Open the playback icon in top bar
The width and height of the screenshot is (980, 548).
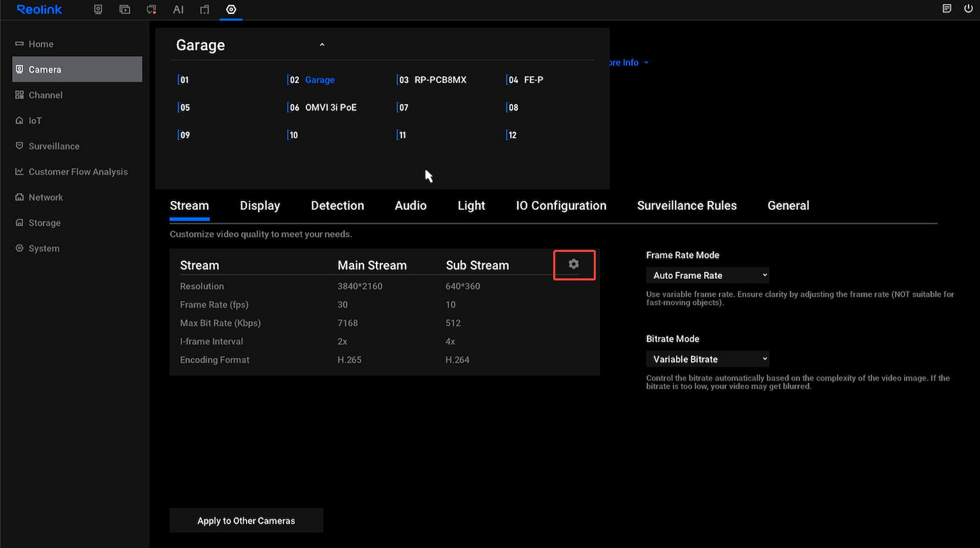click(x=124, y=10)
